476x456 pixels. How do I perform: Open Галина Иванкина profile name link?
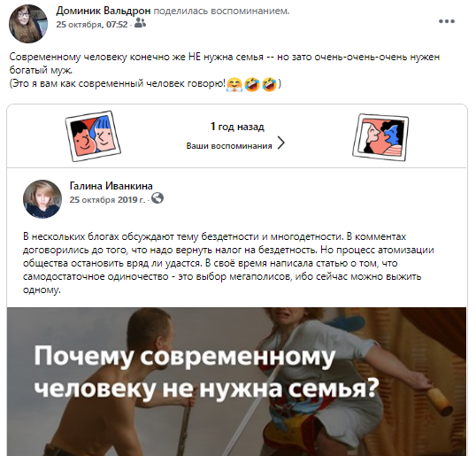pos(111,186)
